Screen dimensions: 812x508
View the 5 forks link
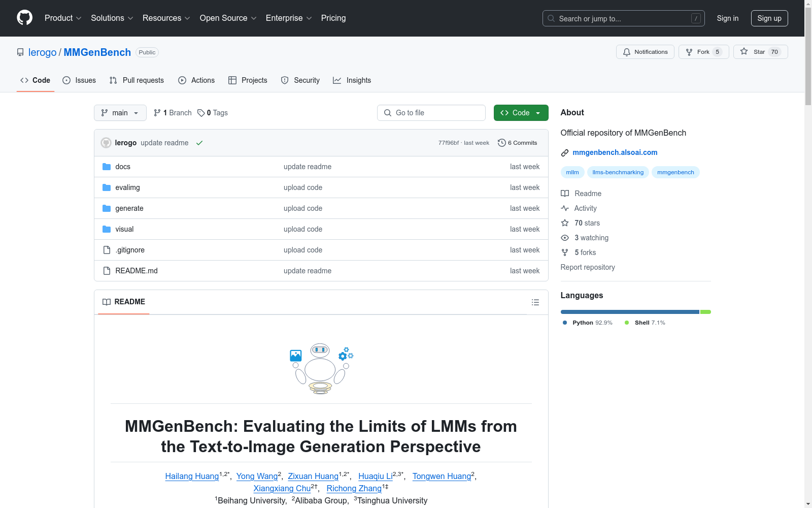tap(579, 252)
